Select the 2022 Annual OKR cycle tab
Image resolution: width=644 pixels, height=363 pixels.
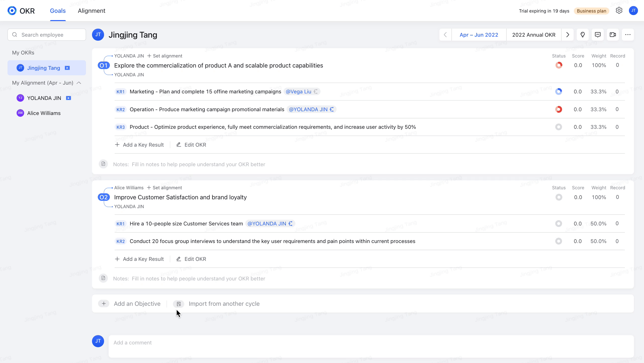click(534, 35)
